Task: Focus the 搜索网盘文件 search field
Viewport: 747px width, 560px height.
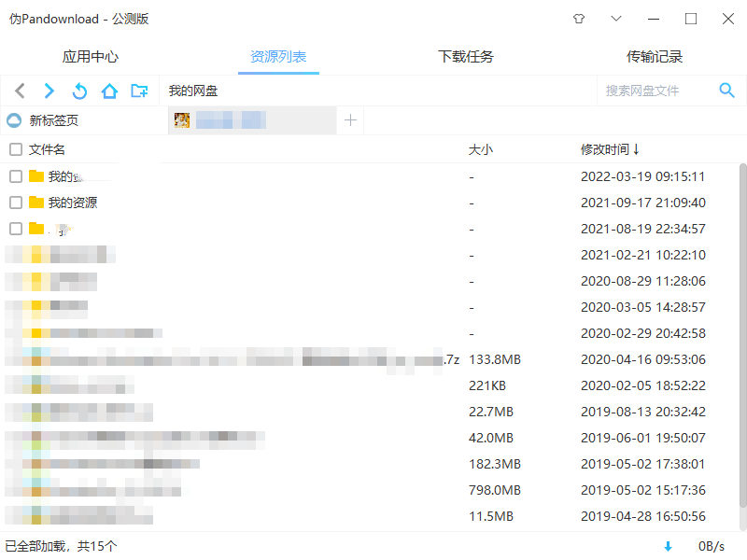Action: point(654,91)
